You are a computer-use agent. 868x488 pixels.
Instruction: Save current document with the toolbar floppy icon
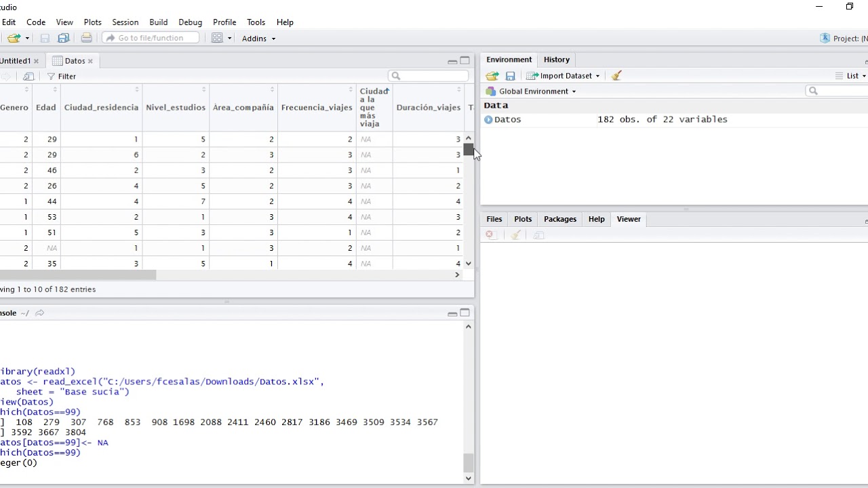pyautogui.click(x=45, y=39)
